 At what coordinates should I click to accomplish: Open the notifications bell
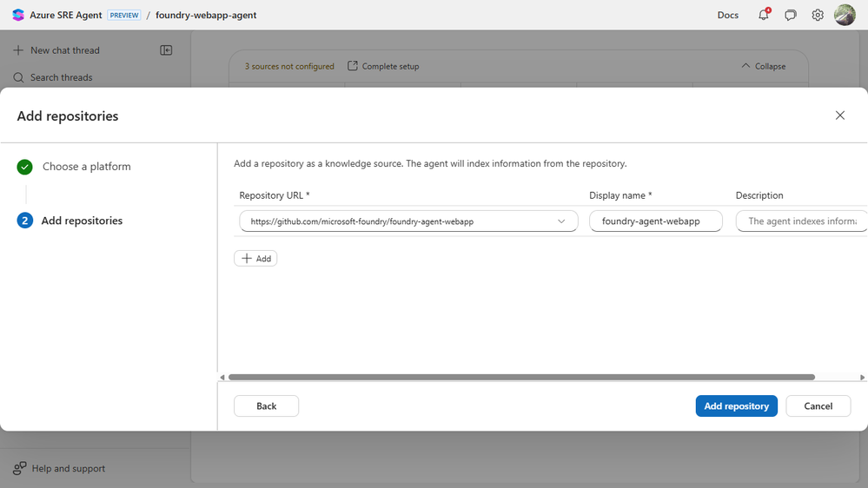[764, 15]
